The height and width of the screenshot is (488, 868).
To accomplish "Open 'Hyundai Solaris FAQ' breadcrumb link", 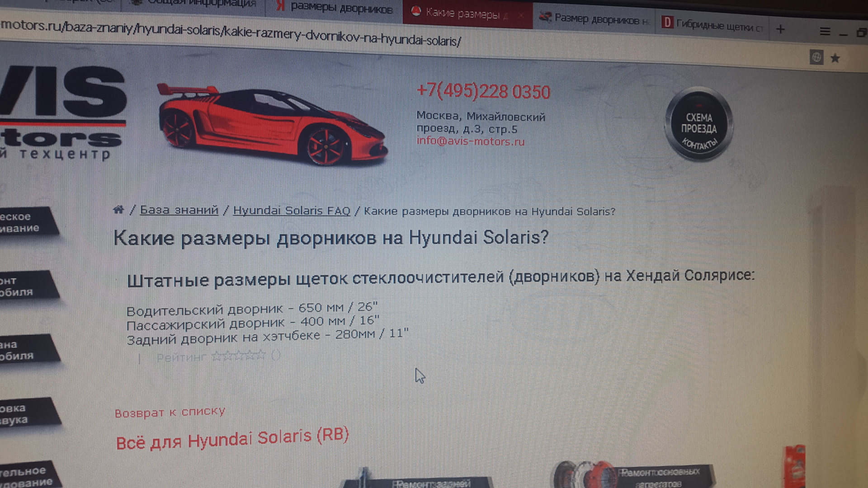I will pos(292,211).
